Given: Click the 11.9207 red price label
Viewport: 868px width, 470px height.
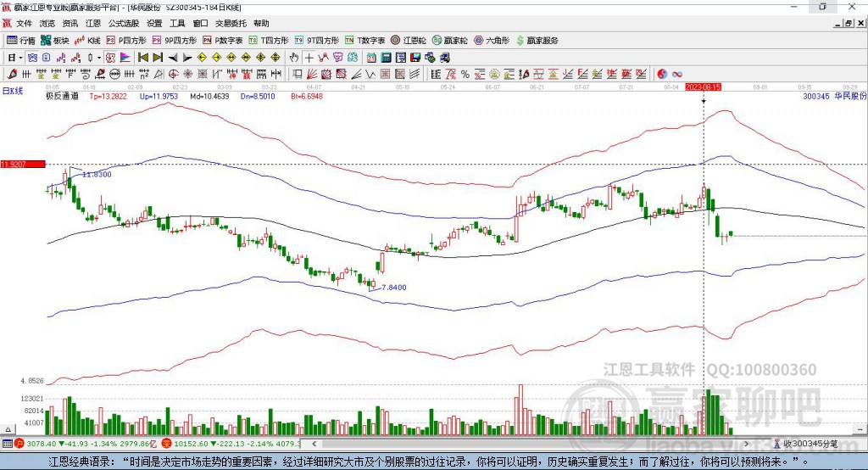Looking at the screenshot, I should [x=23, y=164].
